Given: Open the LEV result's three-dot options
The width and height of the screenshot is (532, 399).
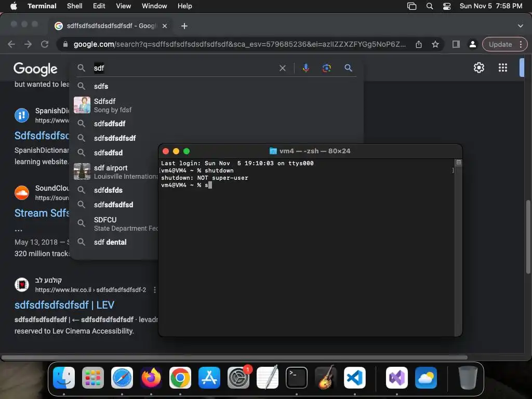Looking at the screenshot, I should pos(155,290).
